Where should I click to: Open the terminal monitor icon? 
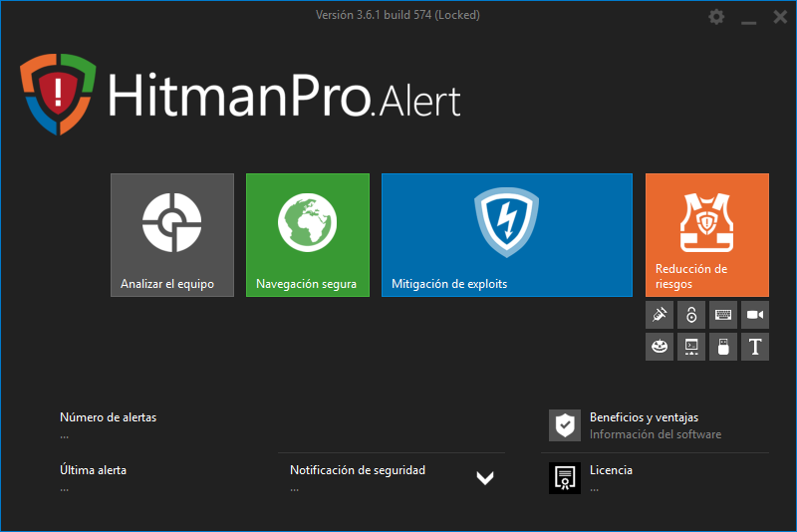(x=691, y=347)
